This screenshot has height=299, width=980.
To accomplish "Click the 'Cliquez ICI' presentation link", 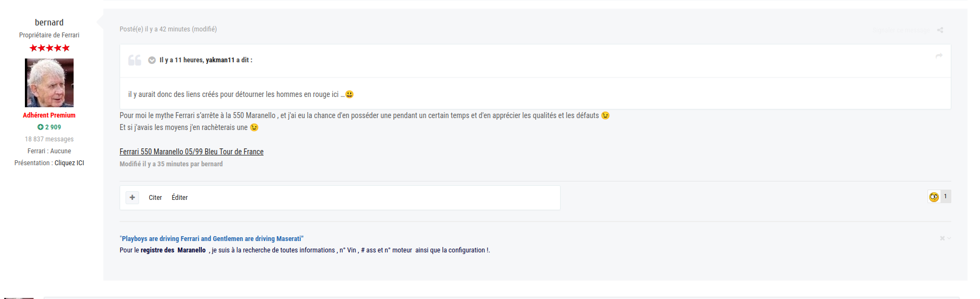I will pos(69,163).
